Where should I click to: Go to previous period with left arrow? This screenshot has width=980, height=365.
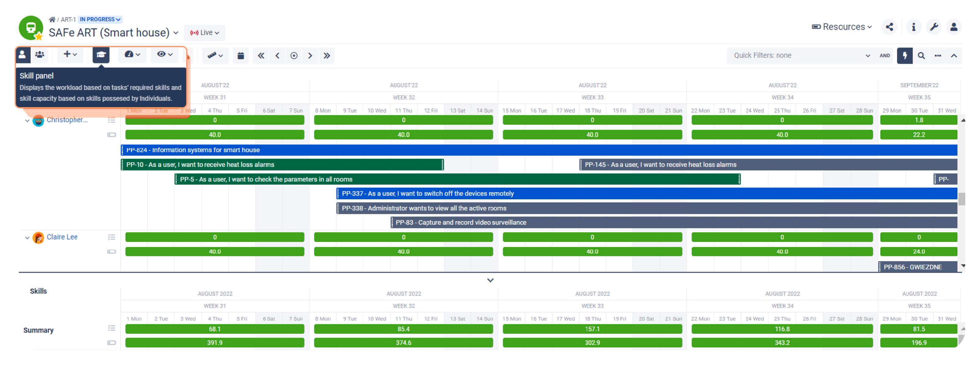(x=277, y=56)
